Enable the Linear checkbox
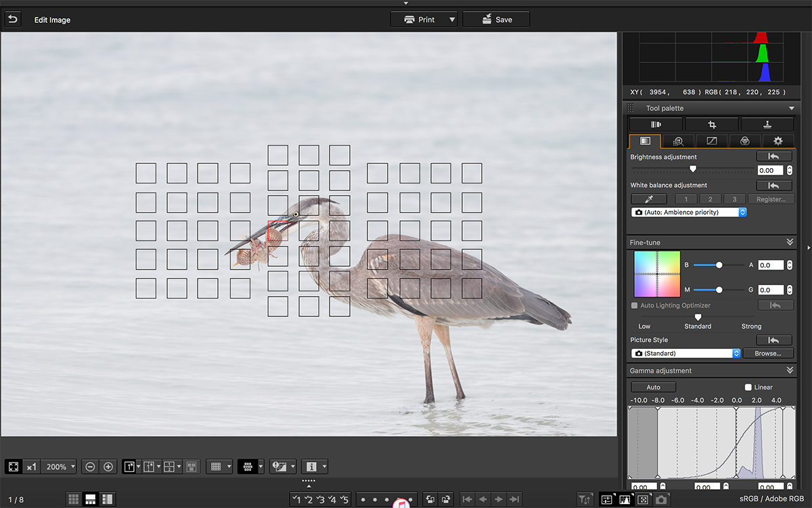Image resolution: width=812 pixels, height=508 pixels. coord(748,387)
